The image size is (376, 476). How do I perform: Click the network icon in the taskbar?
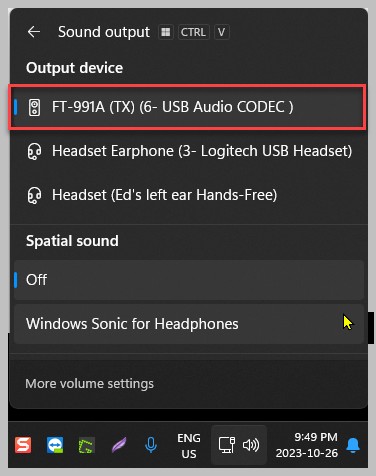pos(227,445)
